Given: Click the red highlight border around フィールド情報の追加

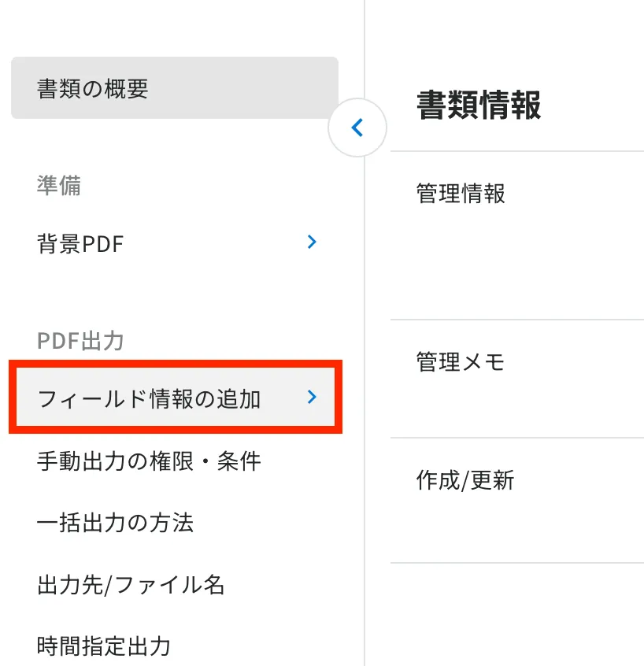Looking at the screenshot, I should click(x=176, y=364).
